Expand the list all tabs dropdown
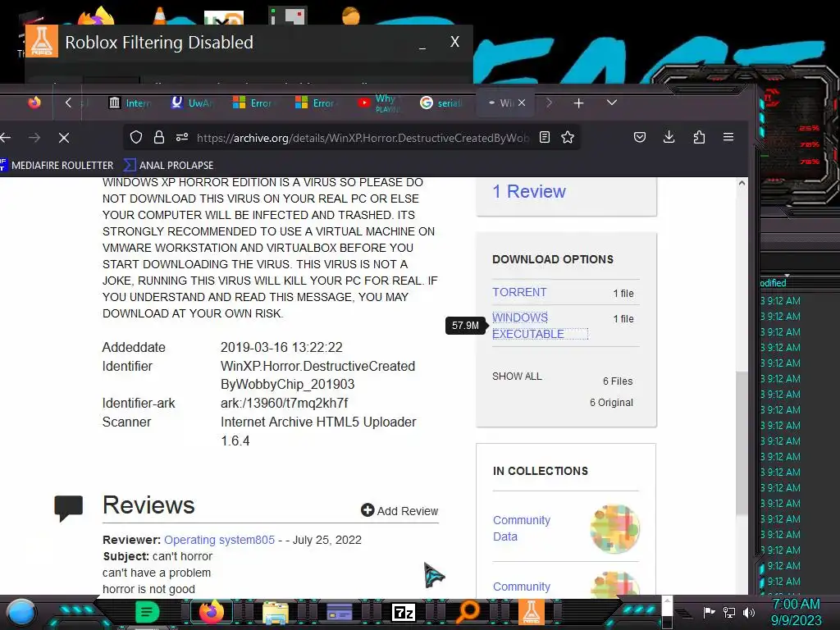The height and width of the screenshot is (630, 840). [x=612, y=103]
